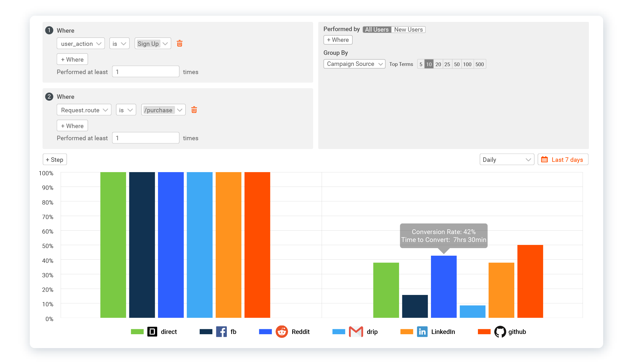
Task: Toggle top terms count to 20
Action: click(x=439, y=64)
